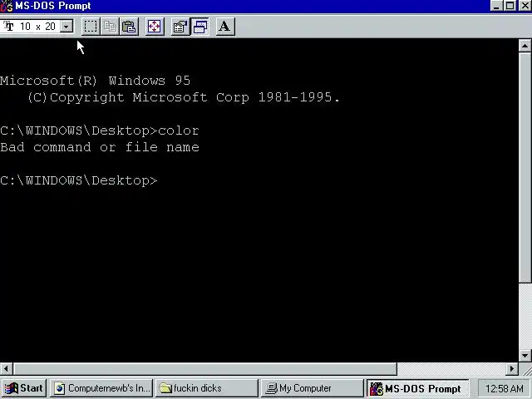Click the vertical scrollbar thumb
The height and width of the screenshot is (399, 532).
click(525, 167)
